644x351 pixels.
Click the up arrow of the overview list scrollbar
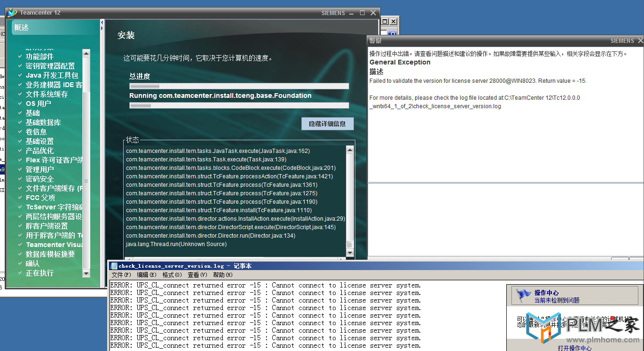(x=86, y=53)
